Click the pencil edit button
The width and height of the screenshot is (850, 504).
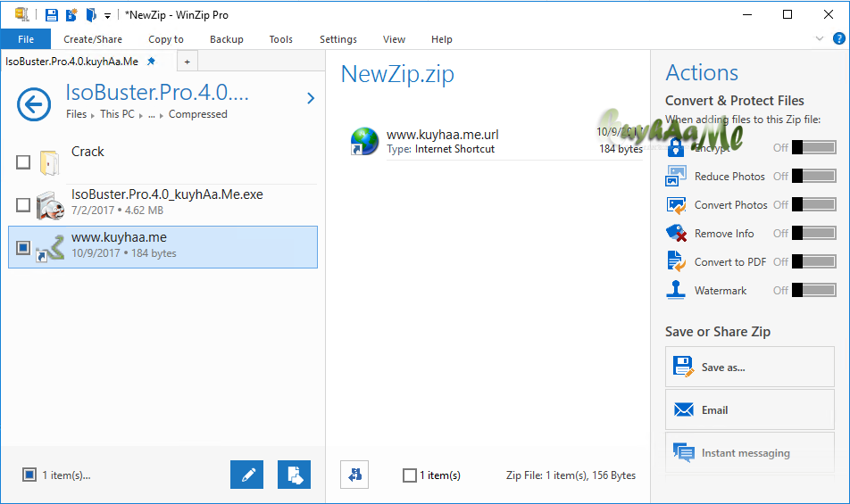[x=246, y=475]
